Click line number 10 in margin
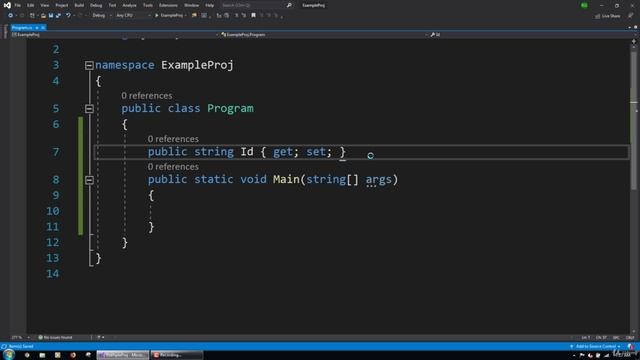Image resolution: width=640 pixels, height=360 pixels. coord(53,211)
